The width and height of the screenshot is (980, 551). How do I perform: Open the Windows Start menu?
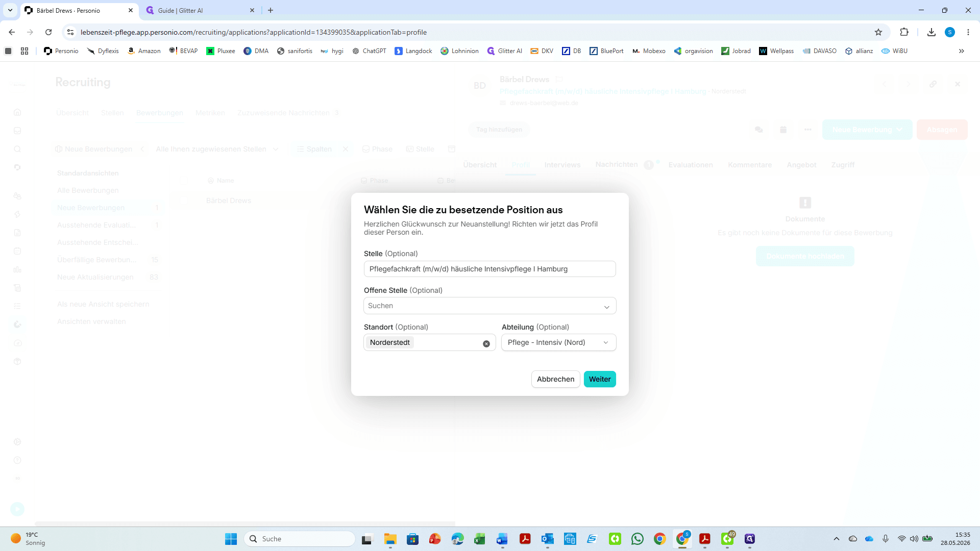coord(231,539)
